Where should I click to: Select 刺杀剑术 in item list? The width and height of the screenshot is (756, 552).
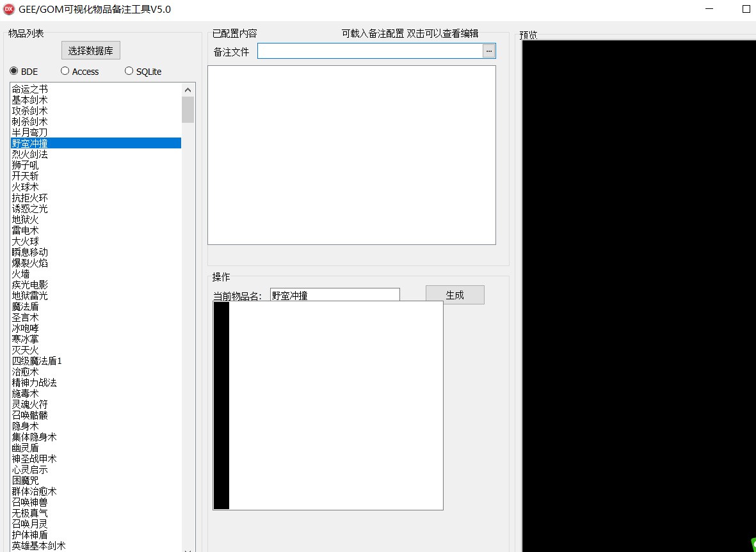tap(96, 122)
